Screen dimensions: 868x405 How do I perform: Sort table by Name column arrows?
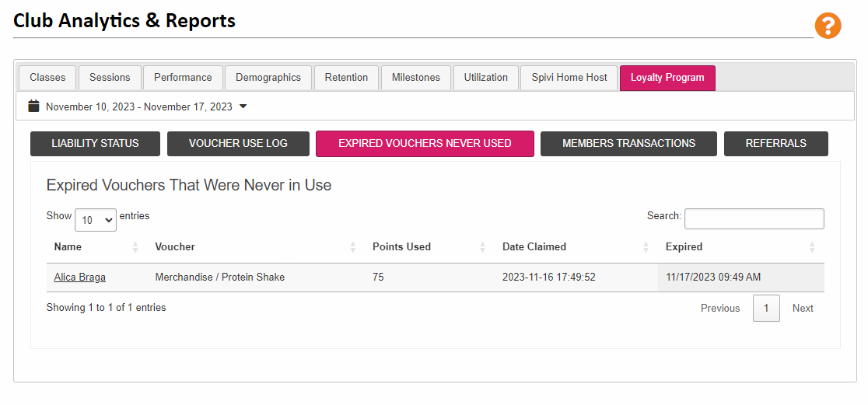coord(135,247)
